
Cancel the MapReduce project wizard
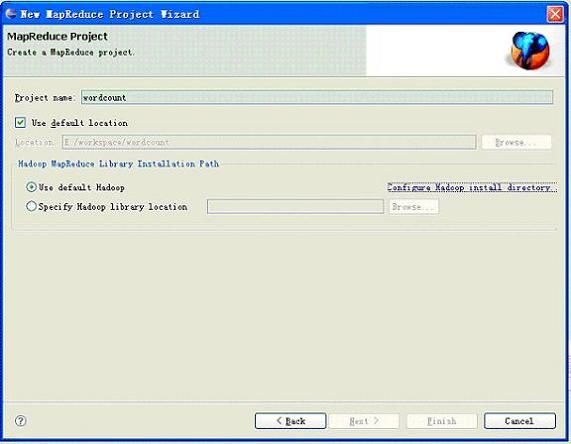(520, 421)
